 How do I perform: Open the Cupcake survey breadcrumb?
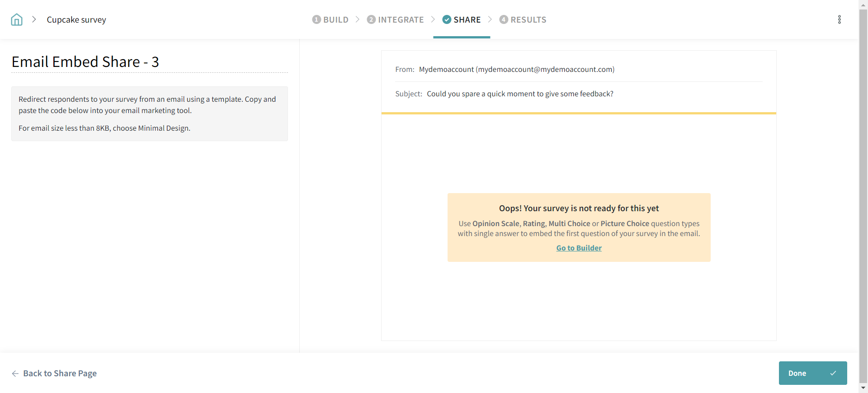(x=76, y=19)
